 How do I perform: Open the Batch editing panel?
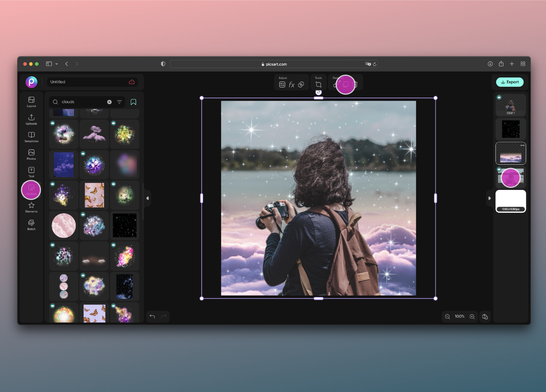(x=31, y=224)
